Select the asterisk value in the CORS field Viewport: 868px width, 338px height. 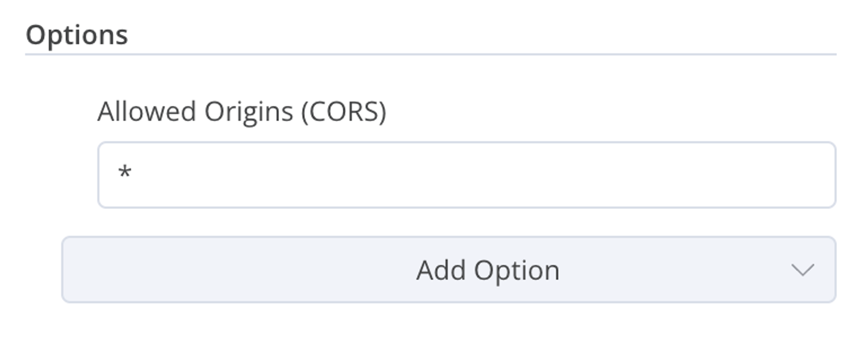pyautogui.click(x=125, y=172)
